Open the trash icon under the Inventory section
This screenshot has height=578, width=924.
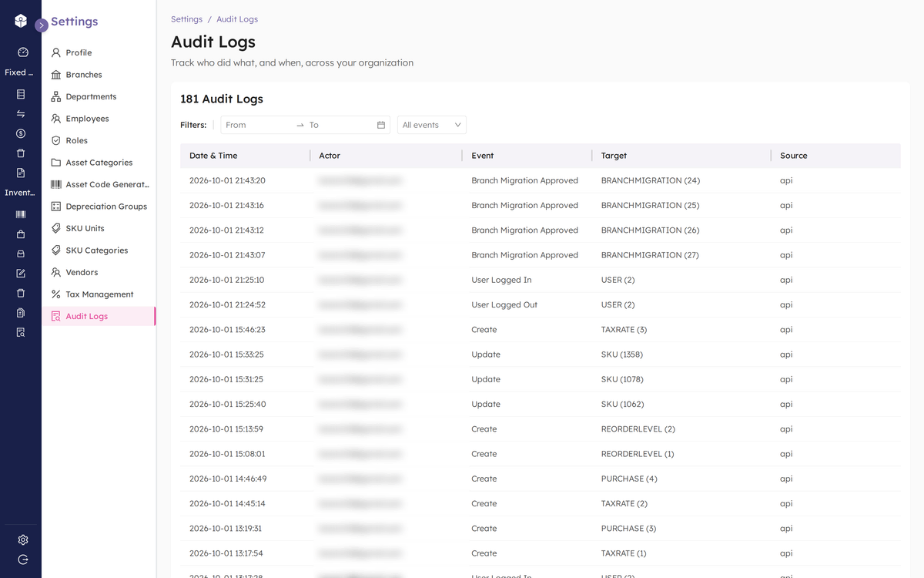point(21,293)
